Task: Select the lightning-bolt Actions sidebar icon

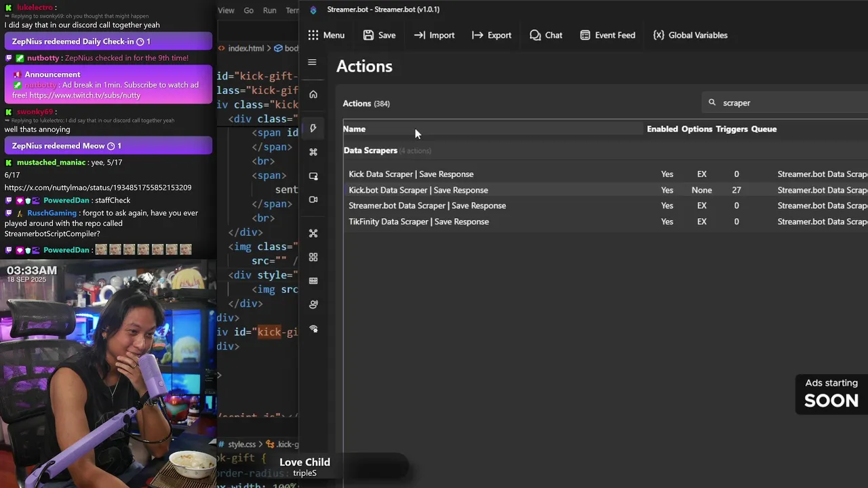Action: 313,128
